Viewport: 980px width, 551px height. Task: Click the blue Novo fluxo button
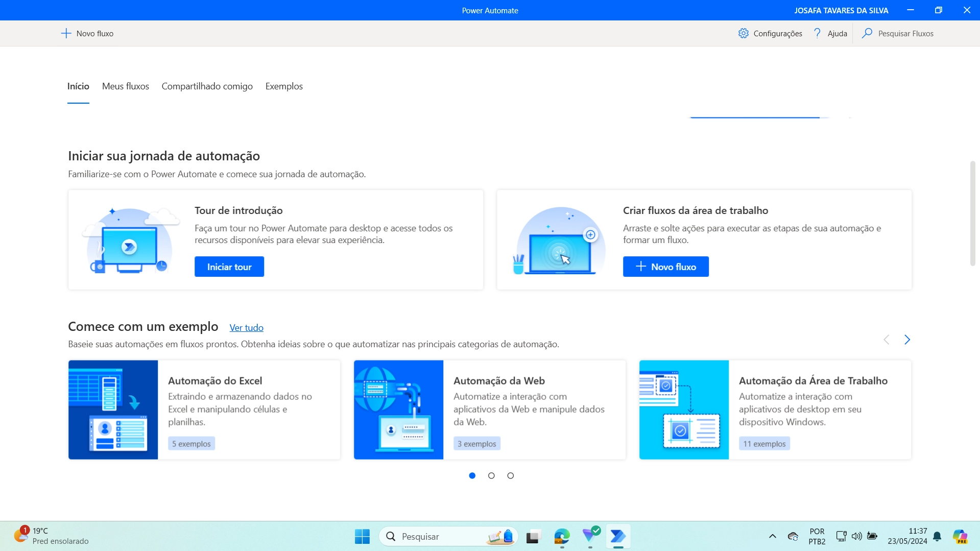[665, 267]
